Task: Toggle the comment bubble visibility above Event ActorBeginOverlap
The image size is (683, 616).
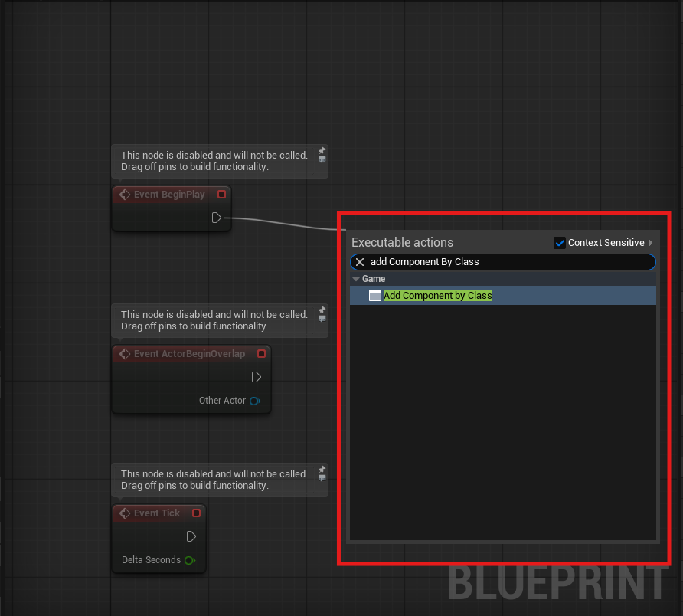Action: pos(322,319)
